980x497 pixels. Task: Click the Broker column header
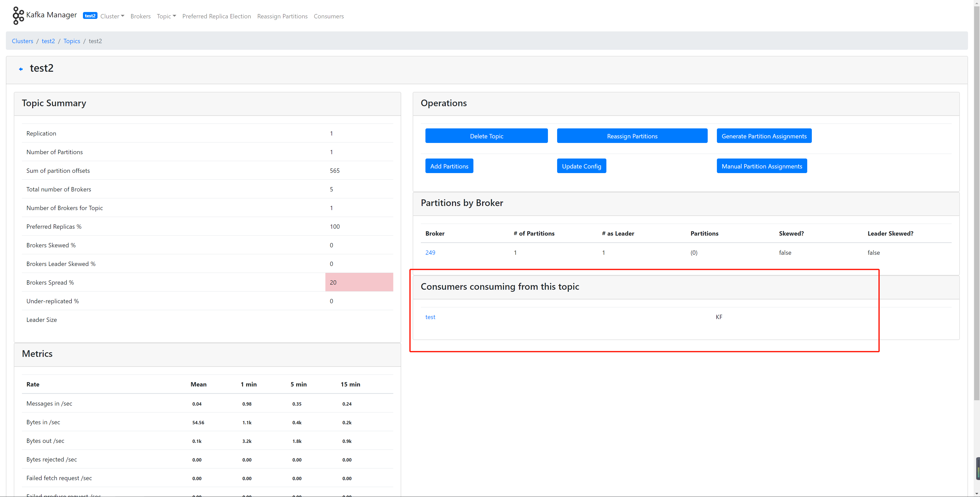[435, 233]
